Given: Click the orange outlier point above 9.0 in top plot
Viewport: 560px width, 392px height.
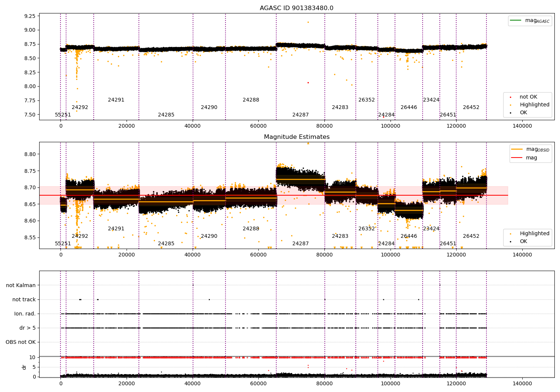Looking at the screenshot, I should [308, 22].
